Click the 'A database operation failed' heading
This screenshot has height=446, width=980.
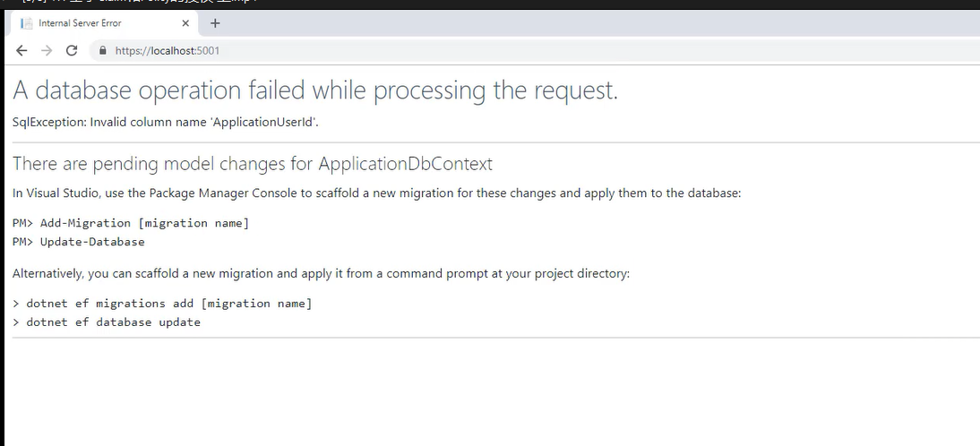(x=315, y=90)
